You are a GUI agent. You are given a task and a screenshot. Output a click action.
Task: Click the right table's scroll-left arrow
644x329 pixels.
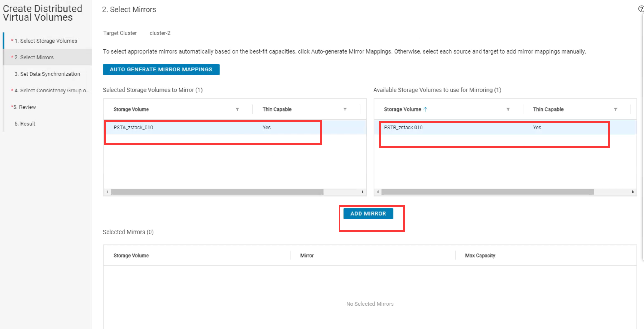[x=377, y=192]
